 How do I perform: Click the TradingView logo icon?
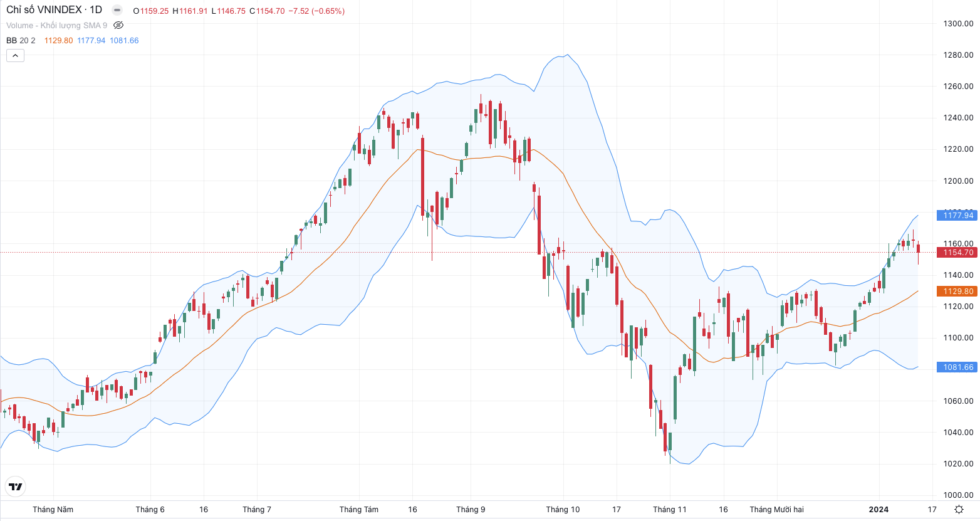tap(15, 487)
